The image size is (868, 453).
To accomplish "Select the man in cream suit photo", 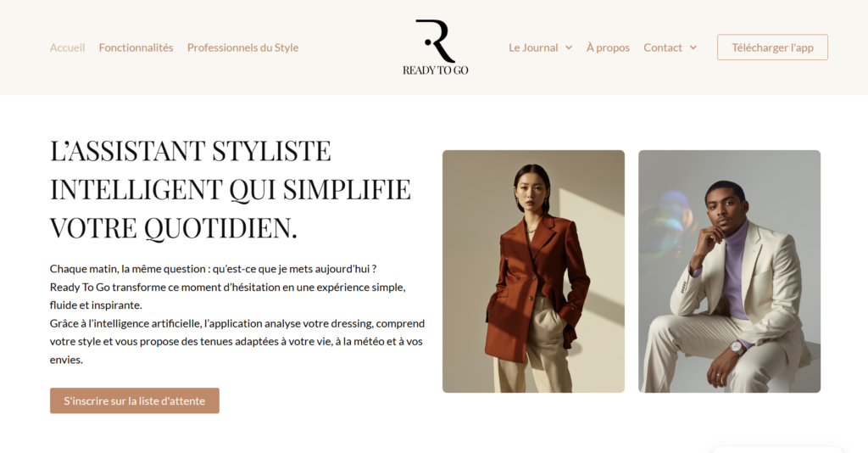I will coord(730,271).
